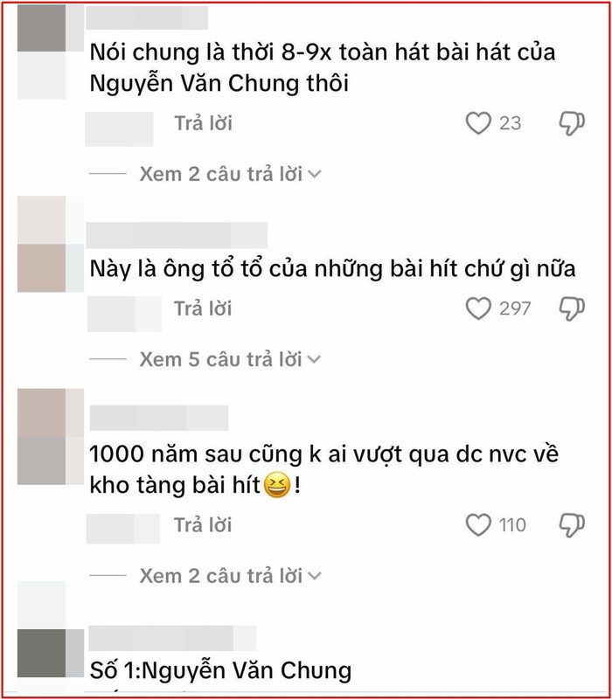Tap the heart on the 297-likes comment

click(x=478, y=308)
